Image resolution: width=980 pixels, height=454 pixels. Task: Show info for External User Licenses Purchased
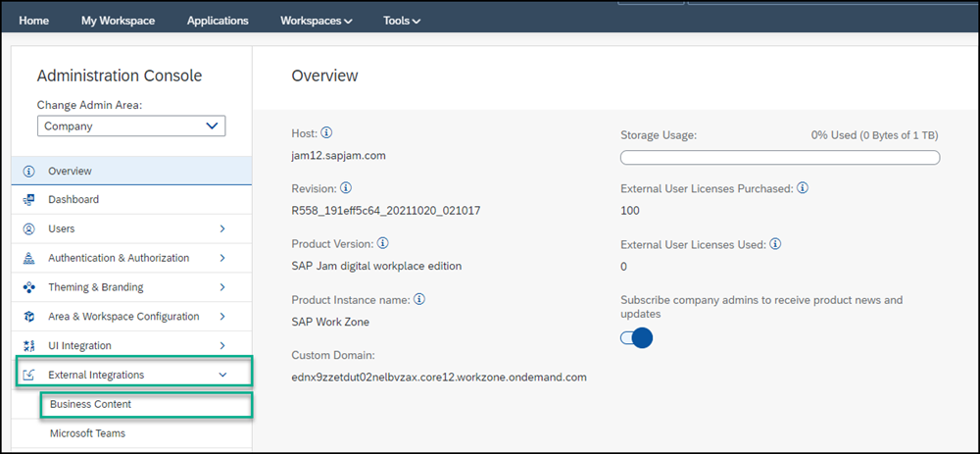click(804, 187)
